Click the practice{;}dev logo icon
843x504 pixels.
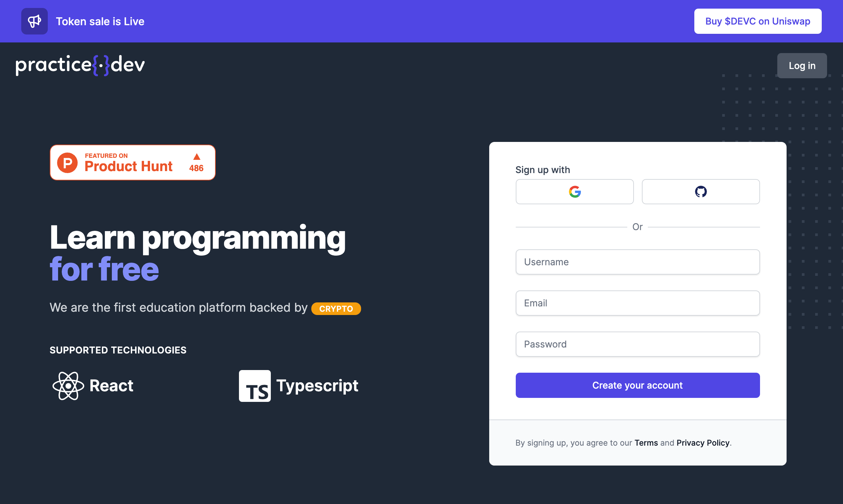[x=80, y=65]
